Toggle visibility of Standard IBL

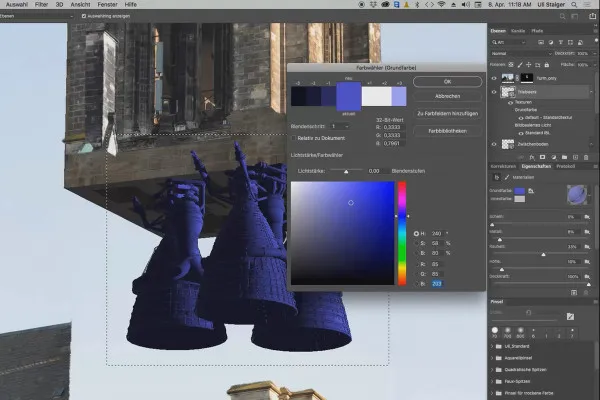click(x=521, y=133)
